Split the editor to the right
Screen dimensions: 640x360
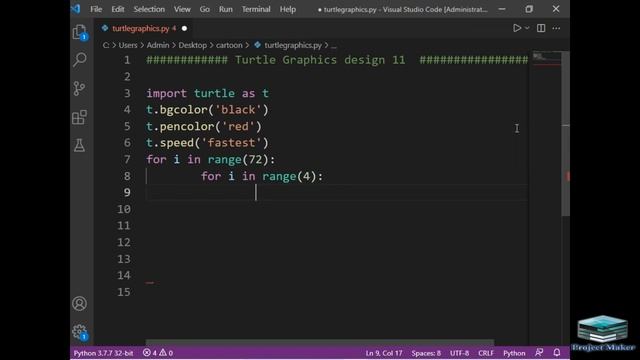coord(541,28)
